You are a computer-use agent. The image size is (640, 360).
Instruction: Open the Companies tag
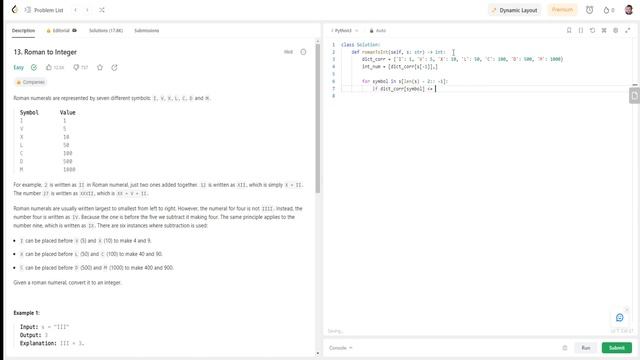tap(30, 82)
